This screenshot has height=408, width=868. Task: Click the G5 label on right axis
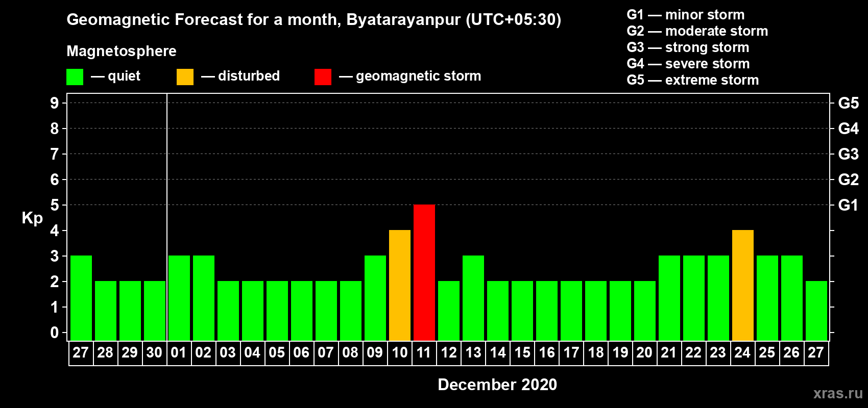pyautogui.click(x=848, y=103)
